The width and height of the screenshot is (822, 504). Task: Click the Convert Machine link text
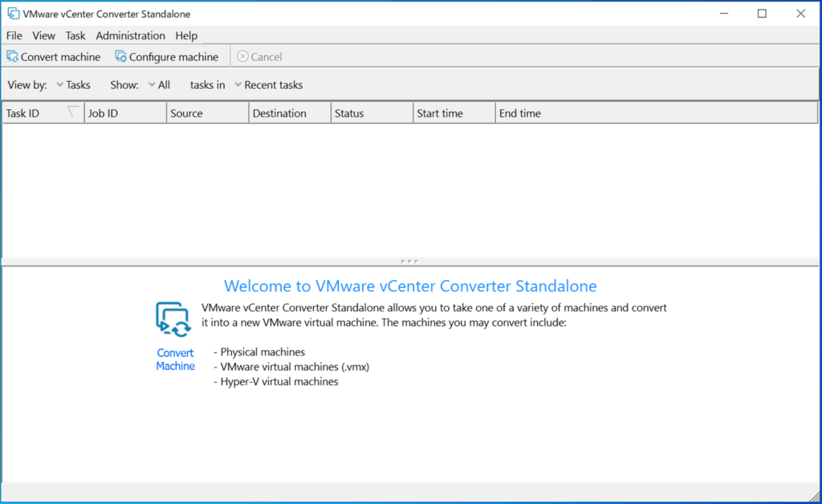tap(175, 360)
